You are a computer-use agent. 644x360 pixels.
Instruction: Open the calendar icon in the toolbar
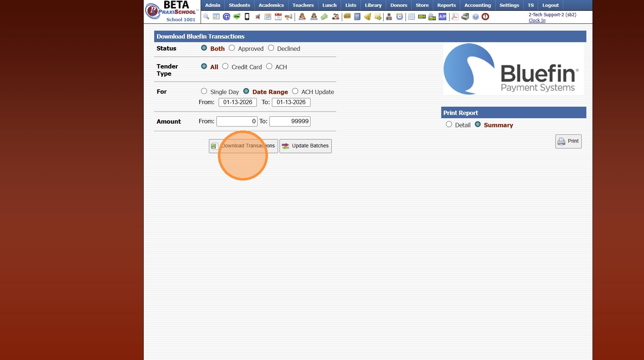click(x=278, y=17)
